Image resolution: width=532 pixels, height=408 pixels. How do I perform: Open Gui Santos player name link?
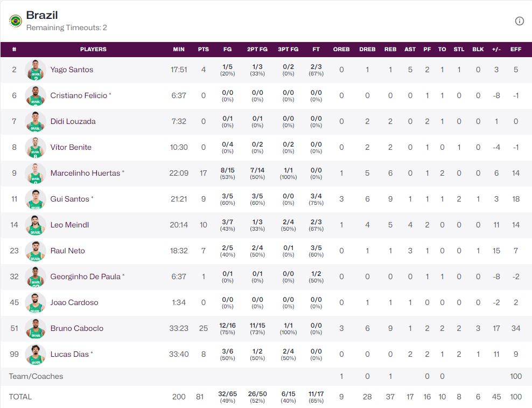click(69, 199)
